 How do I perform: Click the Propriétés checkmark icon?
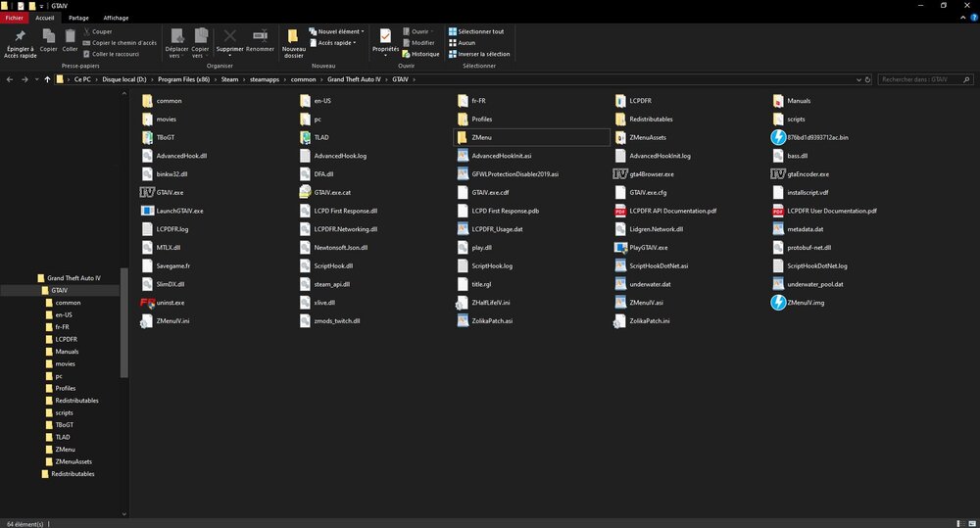[x=385, y=35]
